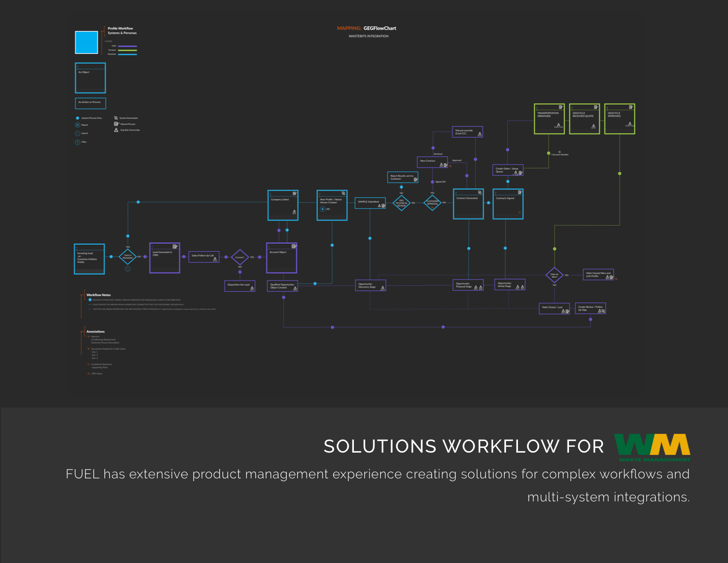This screenshot has height=563, width=728.
Task: Click manual process icon in Account Object node
Action: click(x=293, y=247)
